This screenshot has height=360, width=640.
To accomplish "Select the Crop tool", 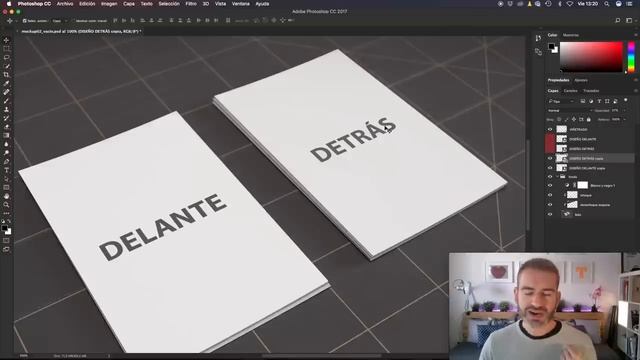I will 6,75.
